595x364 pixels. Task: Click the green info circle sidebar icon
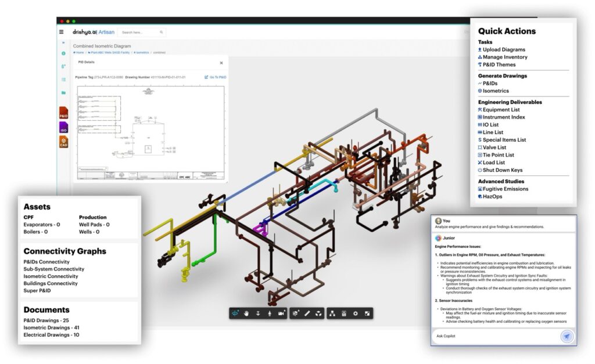pyautogui.click(x=63, y=53)
